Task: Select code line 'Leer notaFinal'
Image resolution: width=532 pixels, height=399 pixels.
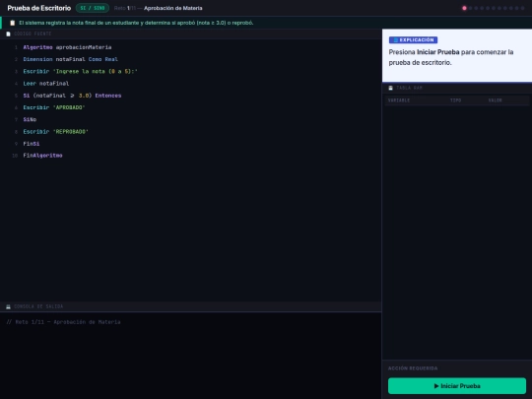Action: [45, 84]
